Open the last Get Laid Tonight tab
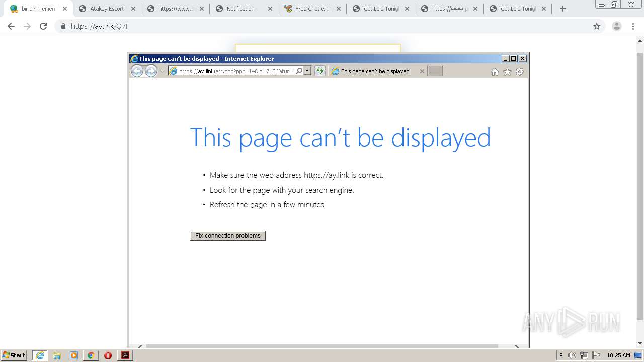 pyautogui.click(x=518, y=9)
